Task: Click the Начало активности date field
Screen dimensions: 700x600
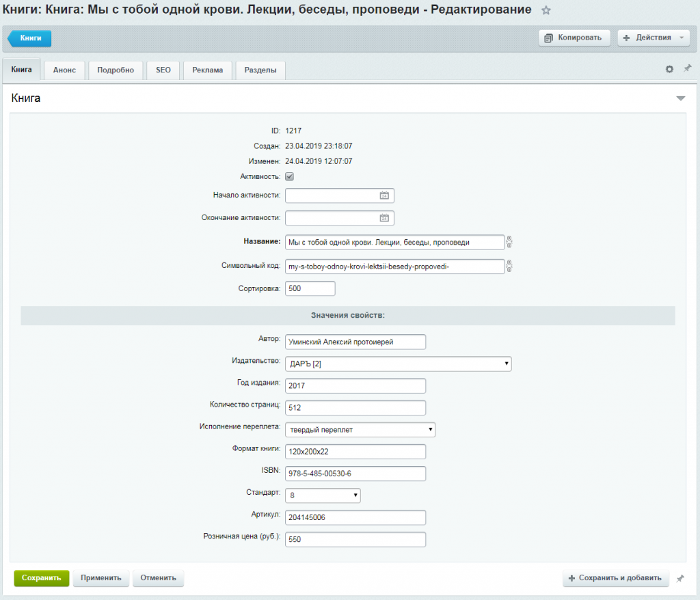Action: (x=340, y=195)
